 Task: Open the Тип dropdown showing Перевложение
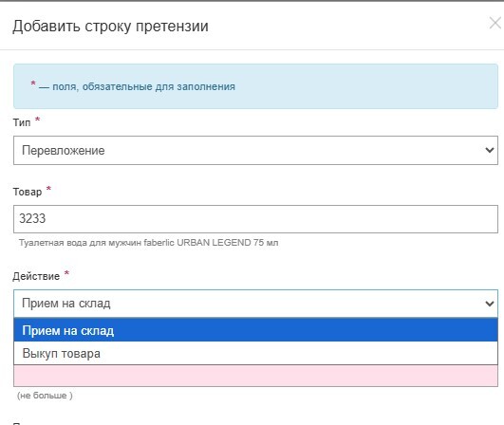point(255,150)
